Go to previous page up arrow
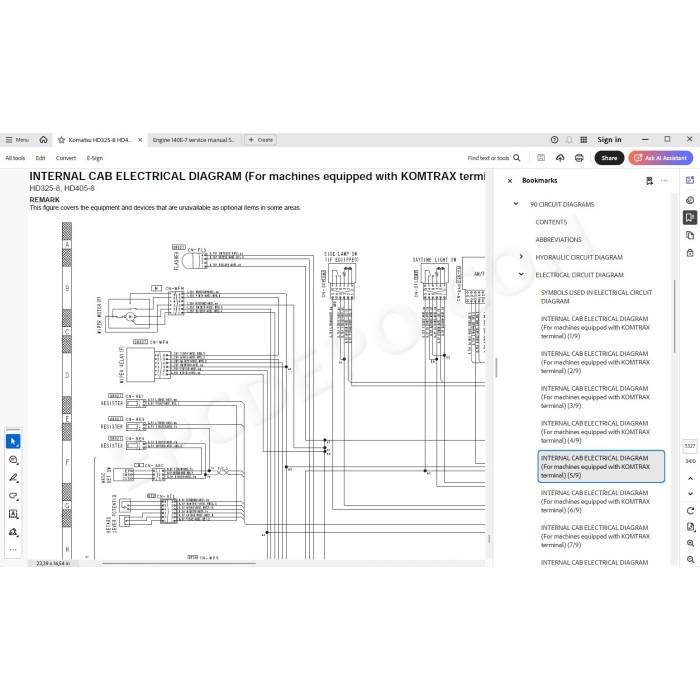 tap(690, 478)
